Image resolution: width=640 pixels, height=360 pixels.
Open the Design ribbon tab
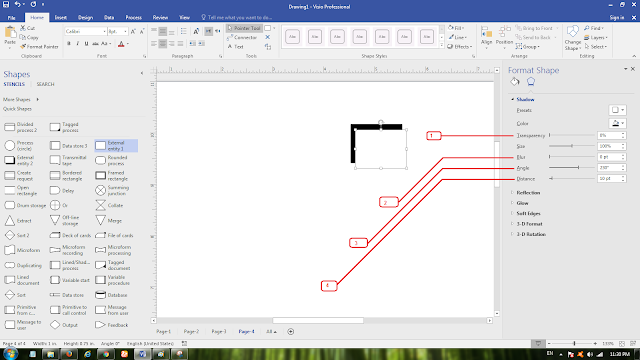click(x=85, y=18)
